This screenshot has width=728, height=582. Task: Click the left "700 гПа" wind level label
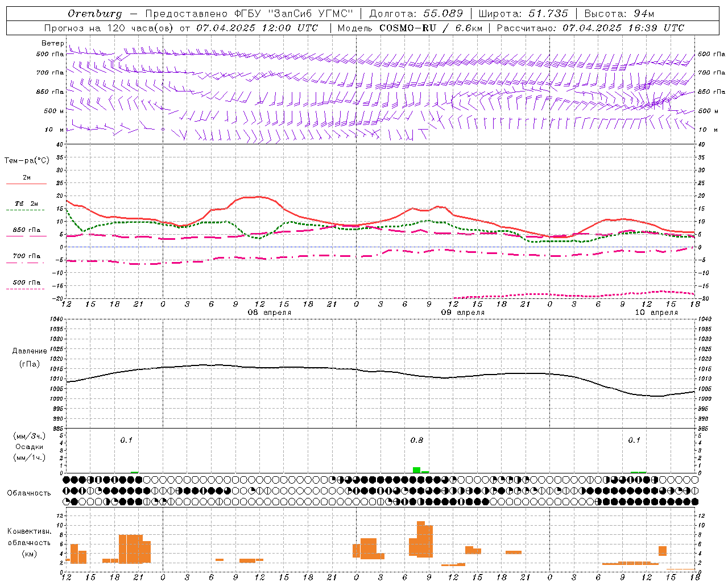(49, 73)
